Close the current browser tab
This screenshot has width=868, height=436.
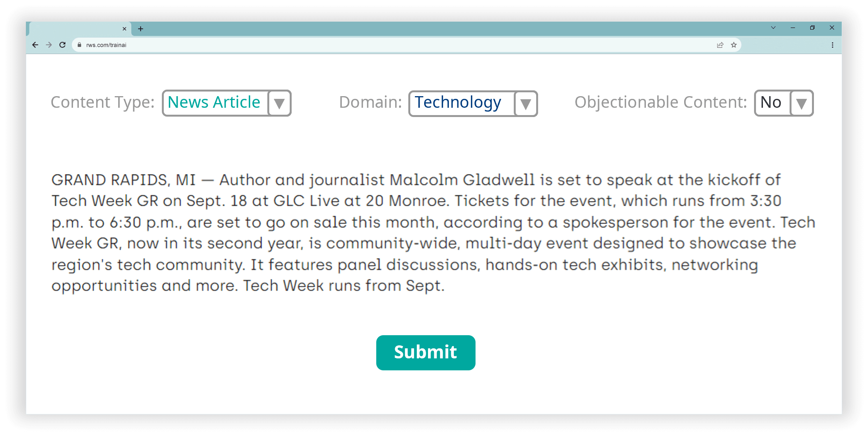tap(124, 29)
